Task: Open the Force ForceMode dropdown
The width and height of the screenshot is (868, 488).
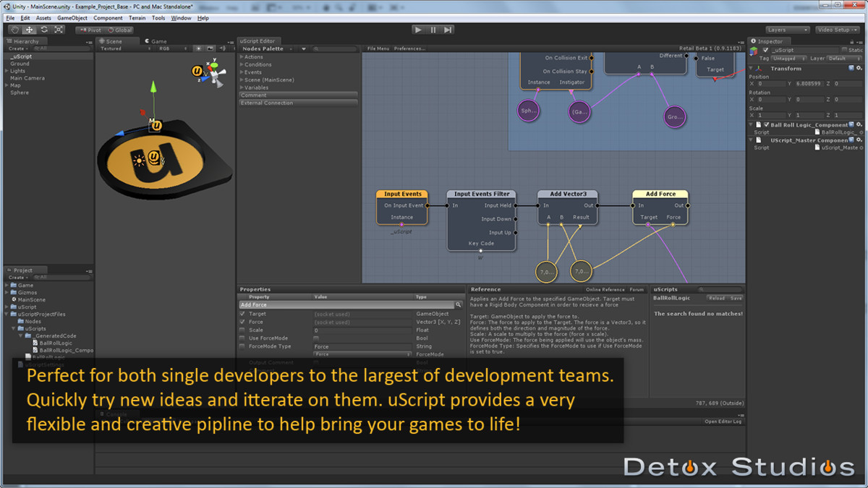Action: 362,354
